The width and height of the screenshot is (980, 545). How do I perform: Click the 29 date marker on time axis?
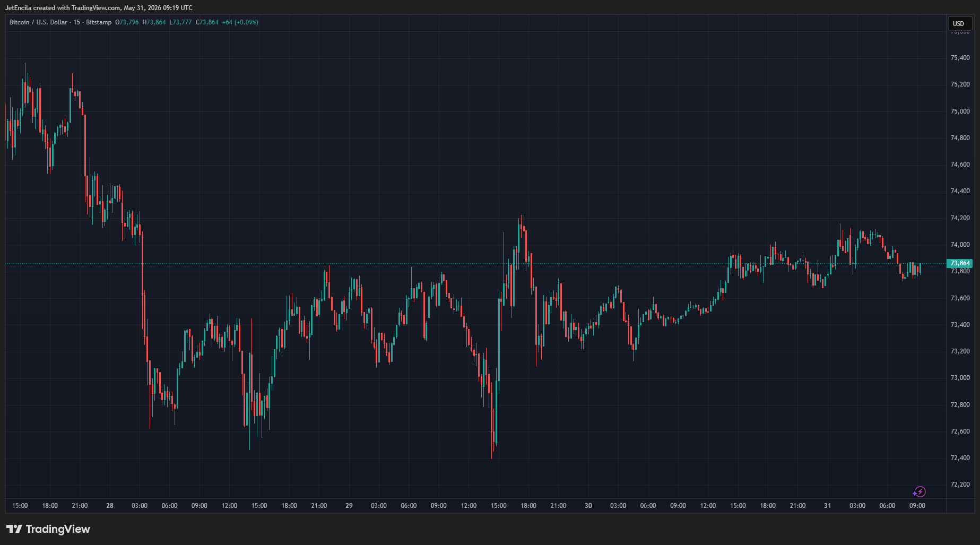(349, 506)
